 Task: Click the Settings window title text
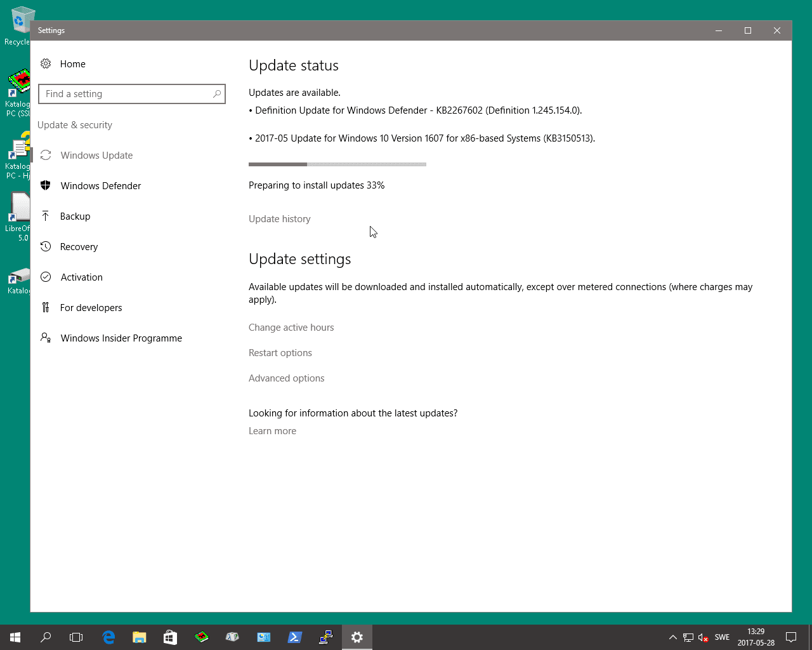[x=51, y=30]
